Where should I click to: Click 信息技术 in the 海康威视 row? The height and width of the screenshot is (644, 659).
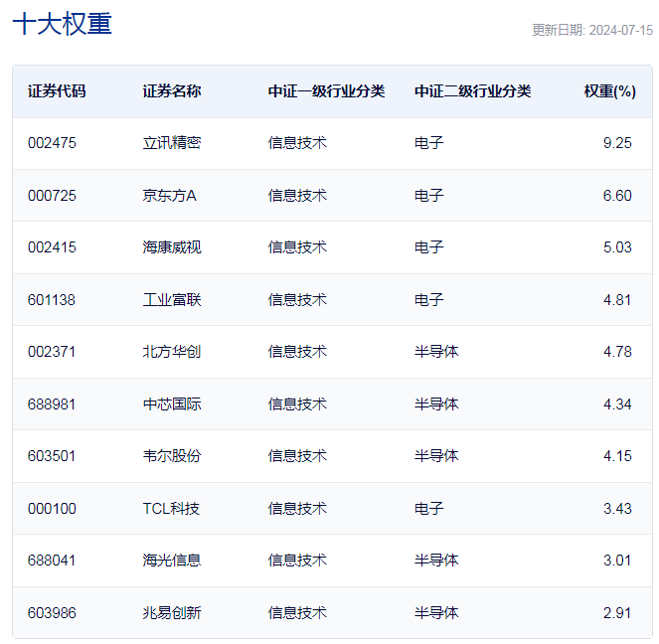[297, 247]
